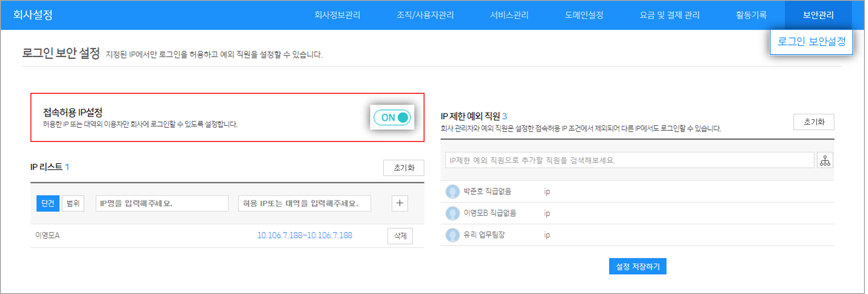Open 요금 및 결제 관리 menu
The height and width of the screenshot is (294, 868).
point(669,15)
